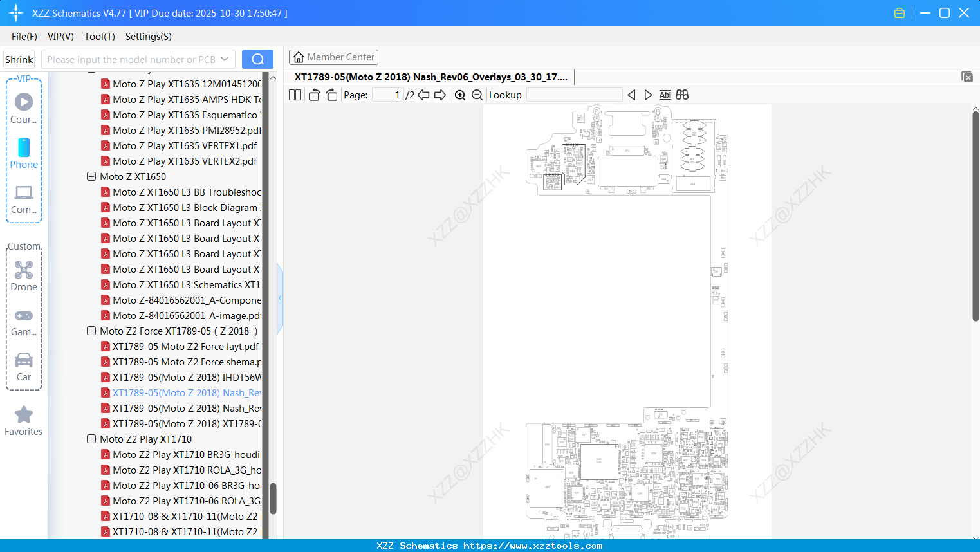
Task: Open PDF icon for Moto Z Play XT1635 VERTEX1.pdf
Action: [x=106, y=146]
